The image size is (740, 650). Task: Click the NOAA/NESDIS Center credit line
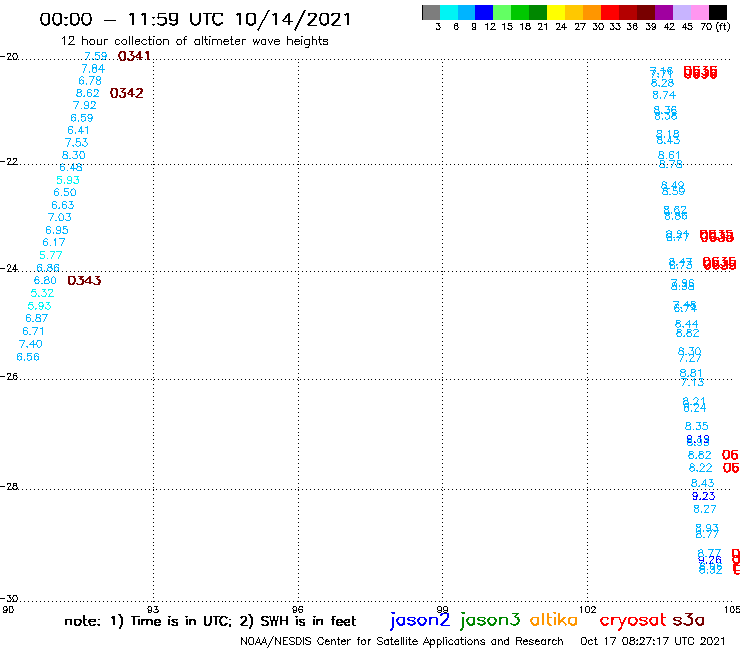(402, 642)
